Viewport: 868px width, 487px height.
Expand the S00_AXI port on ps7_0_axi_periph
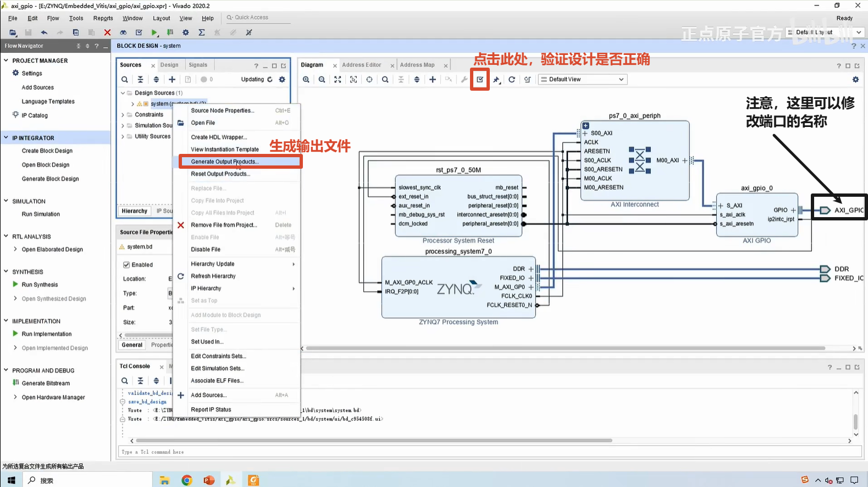click(x=585, y=133)
